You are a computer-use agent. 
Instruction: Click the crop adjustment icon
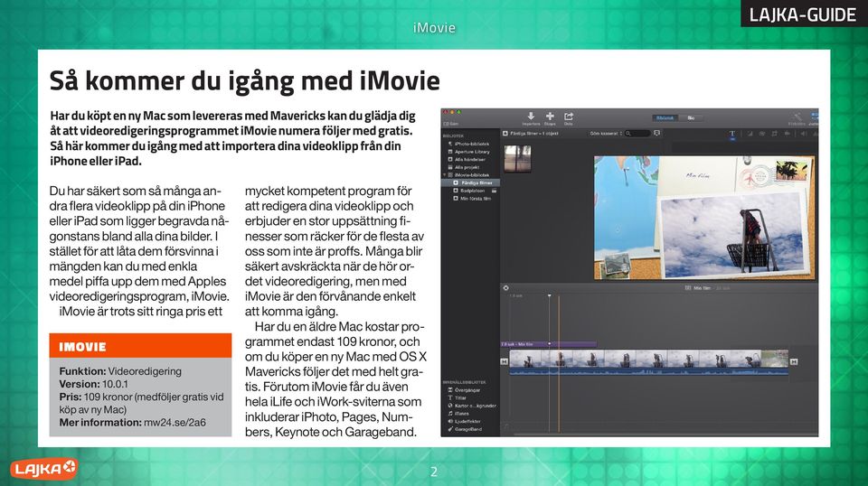click(x=775, y=134)
